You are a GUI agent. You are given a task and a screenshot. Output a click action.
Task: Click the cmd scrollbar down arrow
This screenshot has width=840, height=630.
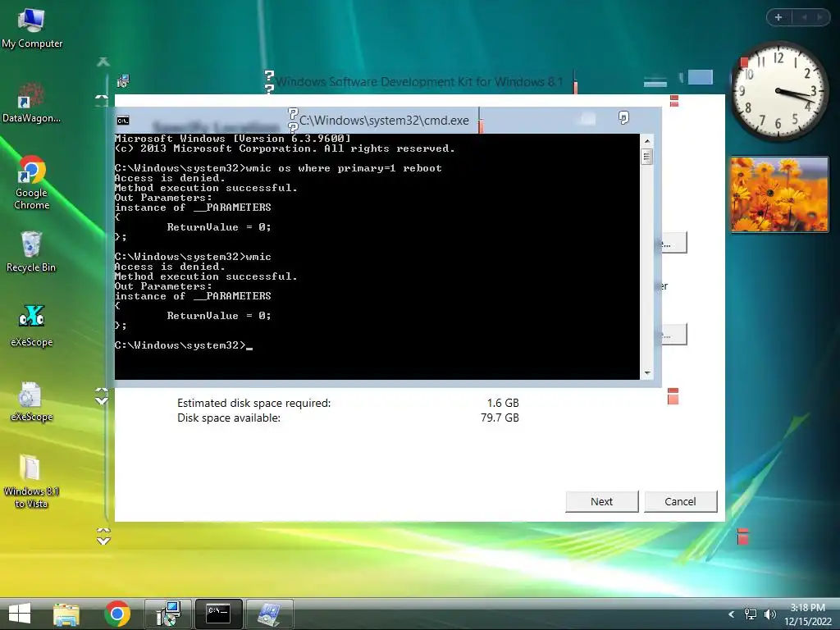point(646,373)
